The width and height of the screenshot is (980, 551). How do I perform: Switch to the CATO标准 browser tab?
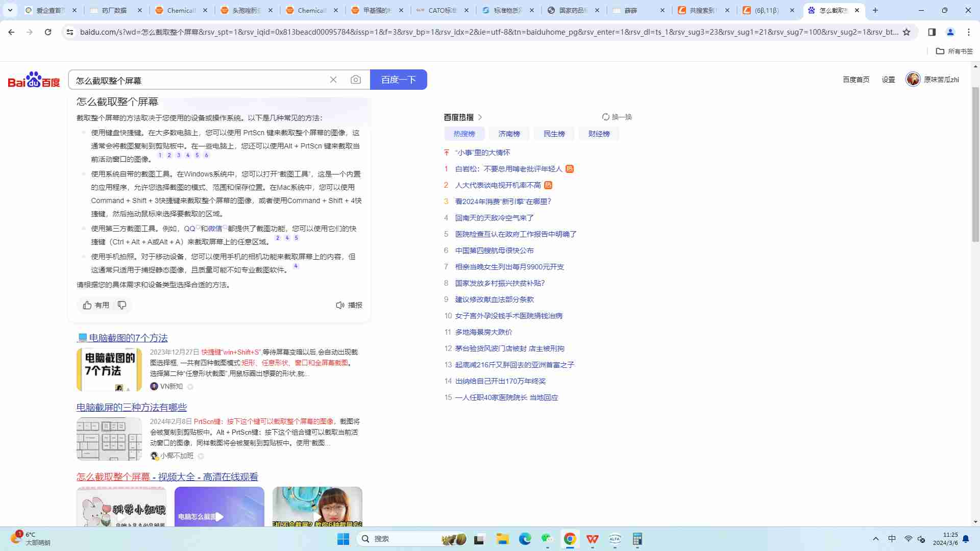(444, 10)
